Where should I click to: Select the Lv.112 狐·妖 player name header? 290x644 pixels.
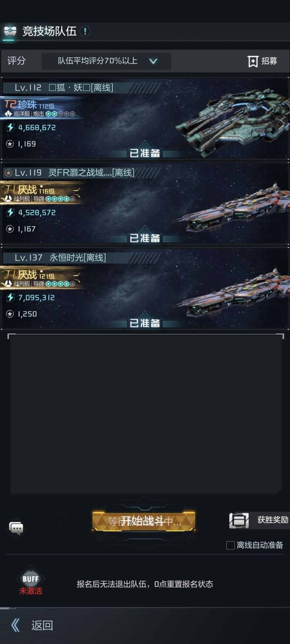[64, 87]
